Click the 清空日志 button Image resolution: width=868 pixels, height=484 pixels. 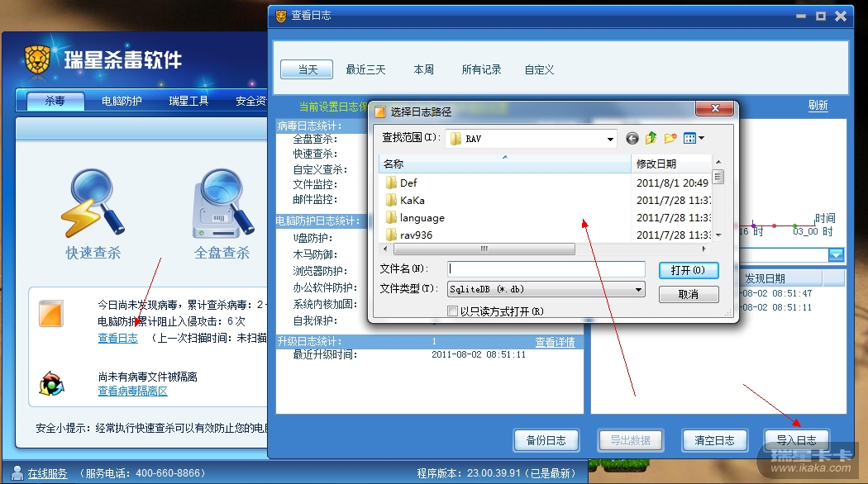(x=715, y=440)
